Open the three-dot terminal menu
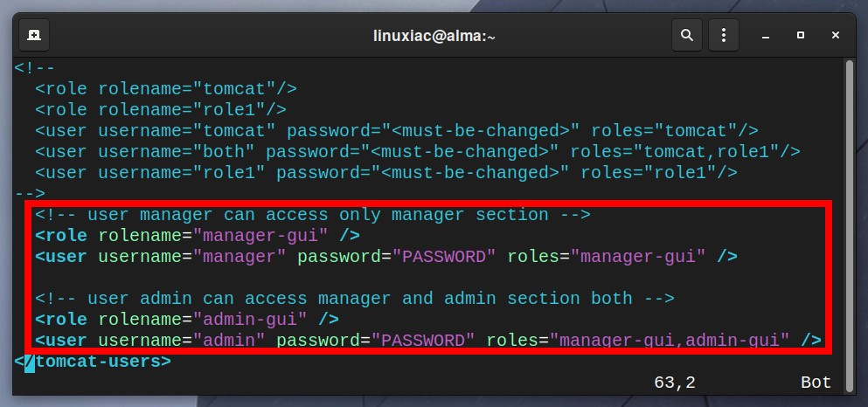The image size is (868, 407). pyautogui.click(x=724, y=36)
